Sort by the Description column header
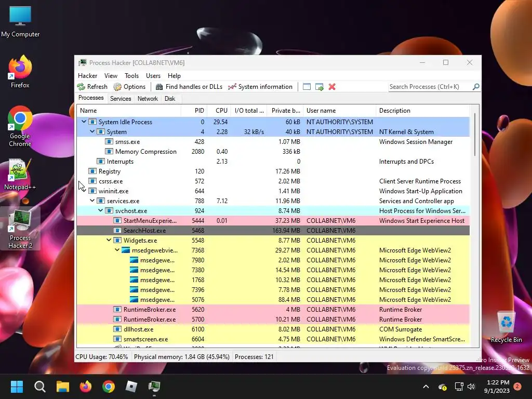Screen dimensions: 532x399 click(x=423, y=111)
